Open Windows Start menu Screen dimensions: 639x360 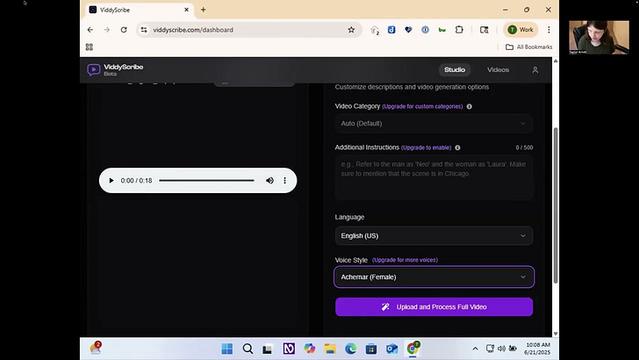[227, 349]
